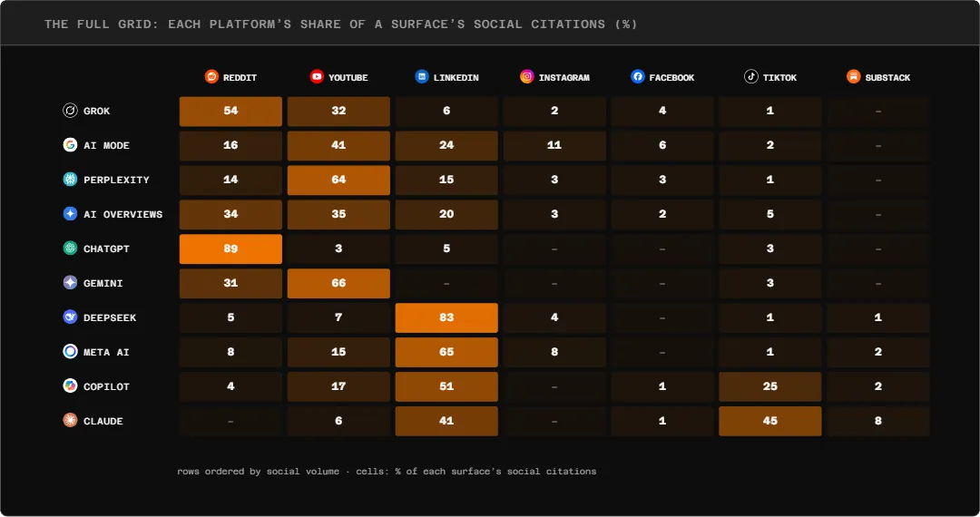Click the ChatGPT logo icon
The width and height of the screenshot is (980, 517).
(x=70, y=248)
